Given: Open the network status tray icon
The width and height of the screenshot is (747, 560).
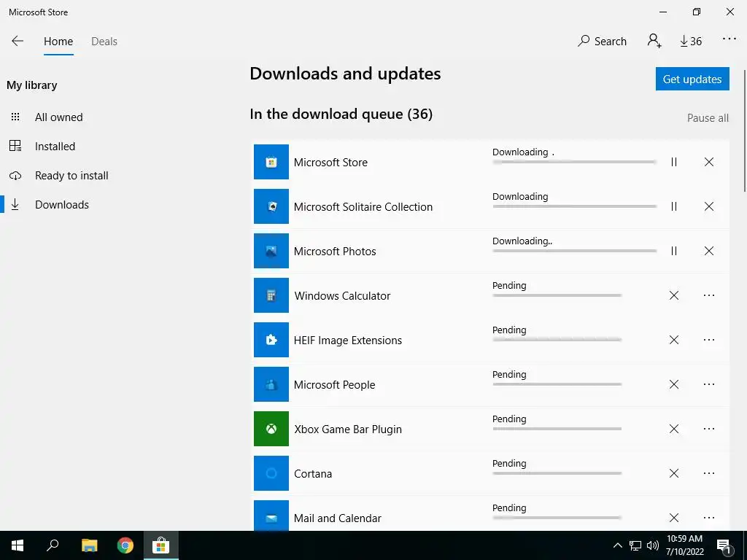Looking at the screenshot, I should point(635,545).
